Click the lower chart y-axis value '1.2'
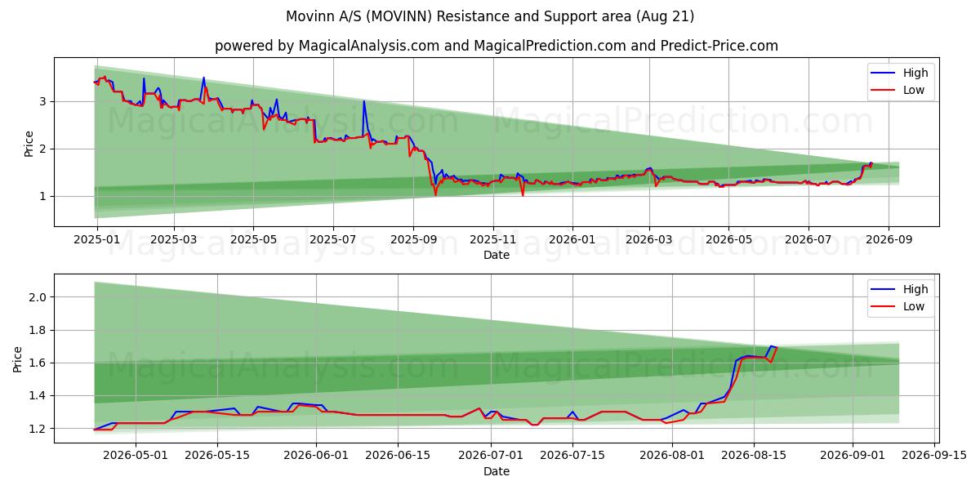This screenshot has width=980, height=490. [38, 428]
